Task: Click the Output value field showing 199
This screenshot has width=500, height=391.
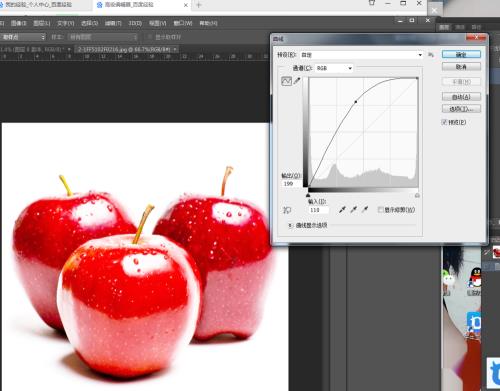Action: [x=292, y=184]
